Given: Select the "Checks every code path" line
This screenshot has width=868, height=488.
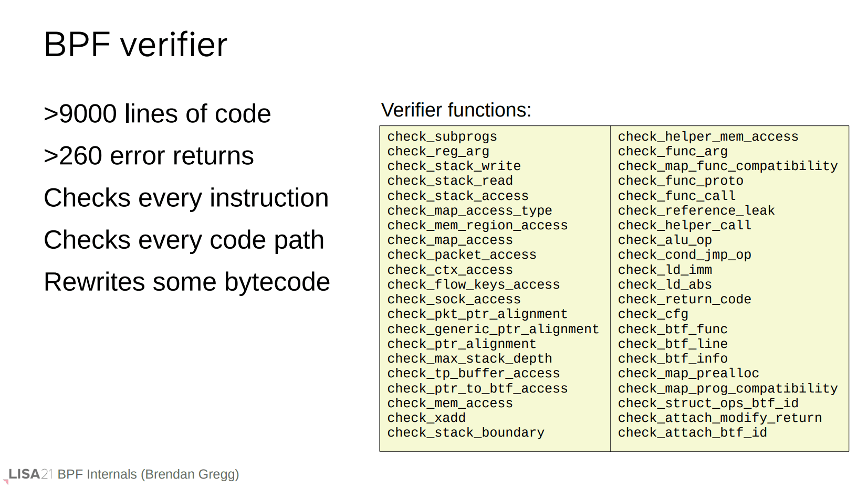Looking at the screenshot, I should [184, 240].
